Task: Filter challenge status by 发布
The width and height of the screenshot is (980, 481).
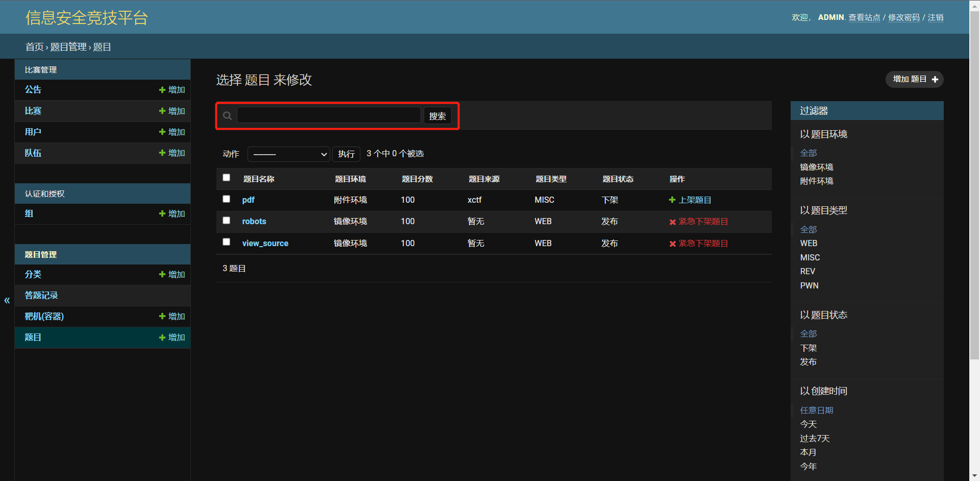Action: (808, 362)
